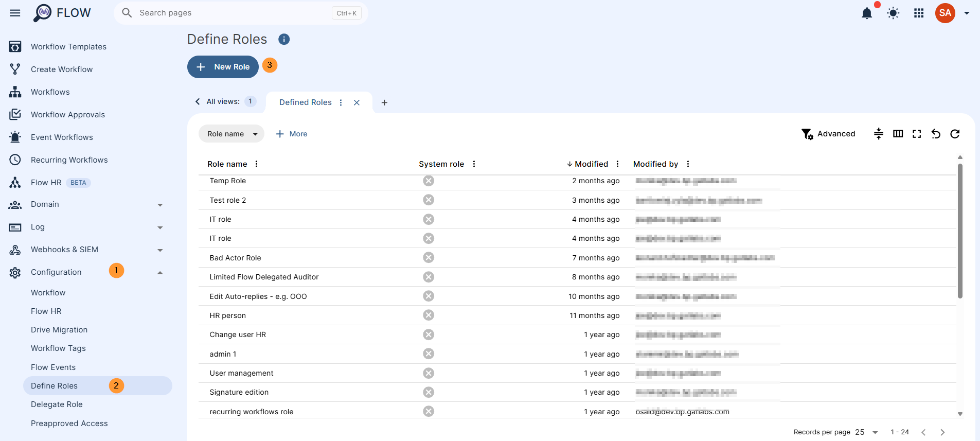Expand the Log menu section

click(x=160, y=227)
